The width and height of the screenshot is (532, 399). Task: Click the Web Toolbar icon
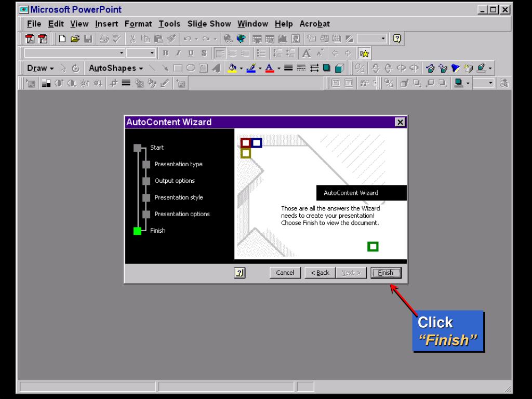(241, 38)
